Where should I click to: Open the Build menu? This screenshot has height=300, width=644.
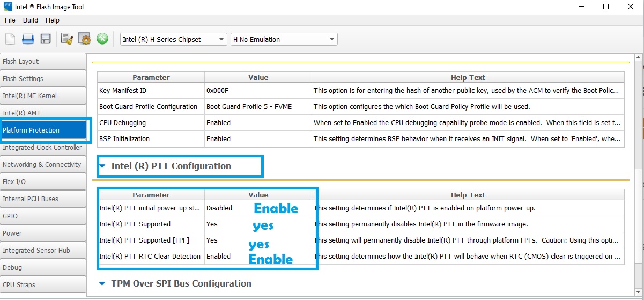click(x=31, y=20)
